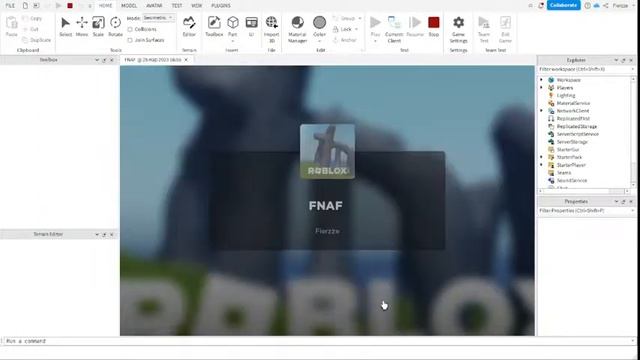Click the quick-access play icon near FILE

coord(58,6)
